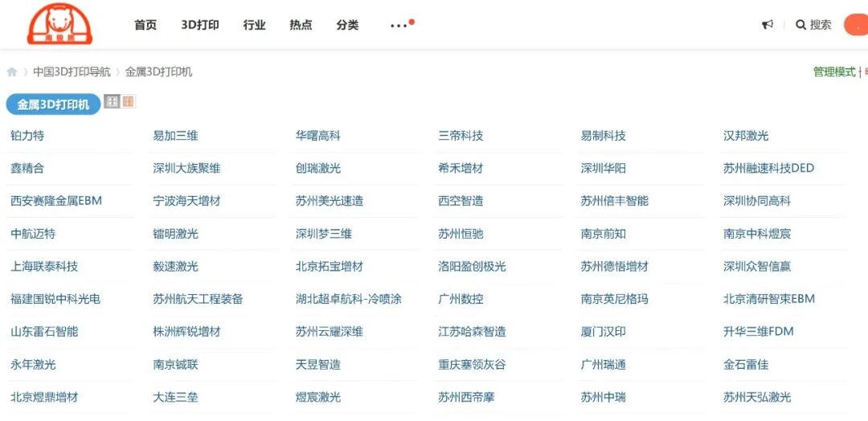Viewport: 868px width, 421px height.
Task: Click 中国3D打印导航 breadcrumb link
Action: pyautogui.click(x=72, y=72)
